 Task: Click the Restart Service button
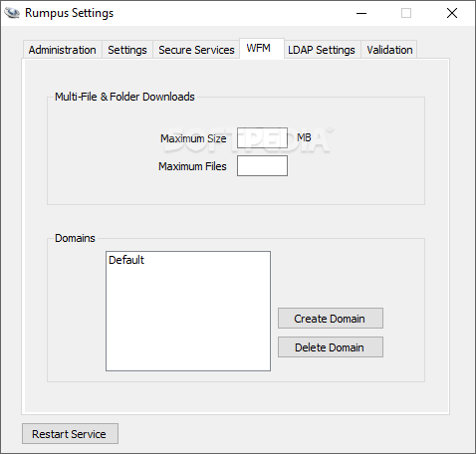tap(70, 434)
